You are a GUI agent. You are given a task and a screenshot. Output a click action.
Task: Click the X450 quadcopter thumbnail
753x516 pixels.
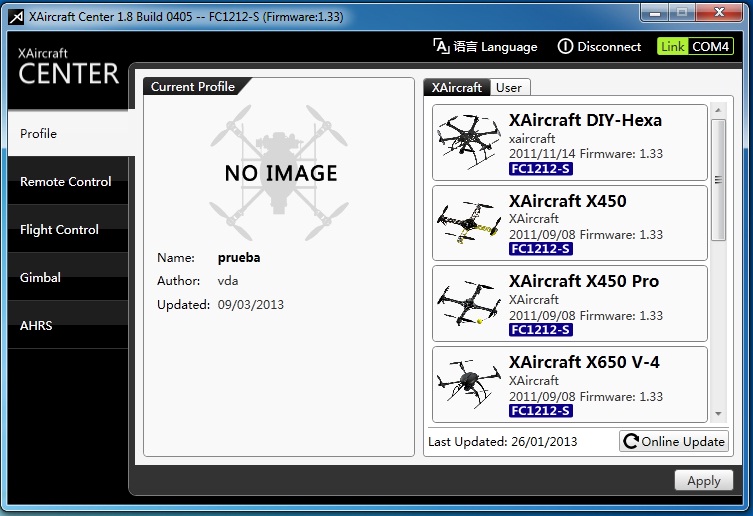coord(469,222)
